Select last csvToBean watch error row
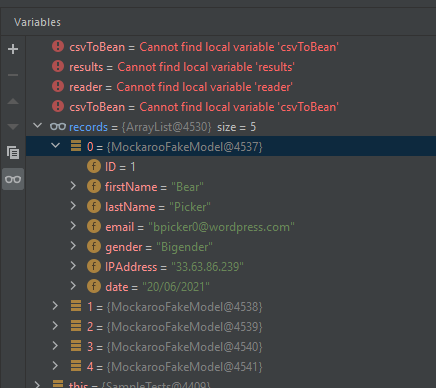Viewport: 436px width, 388px height. click(231, 107)
